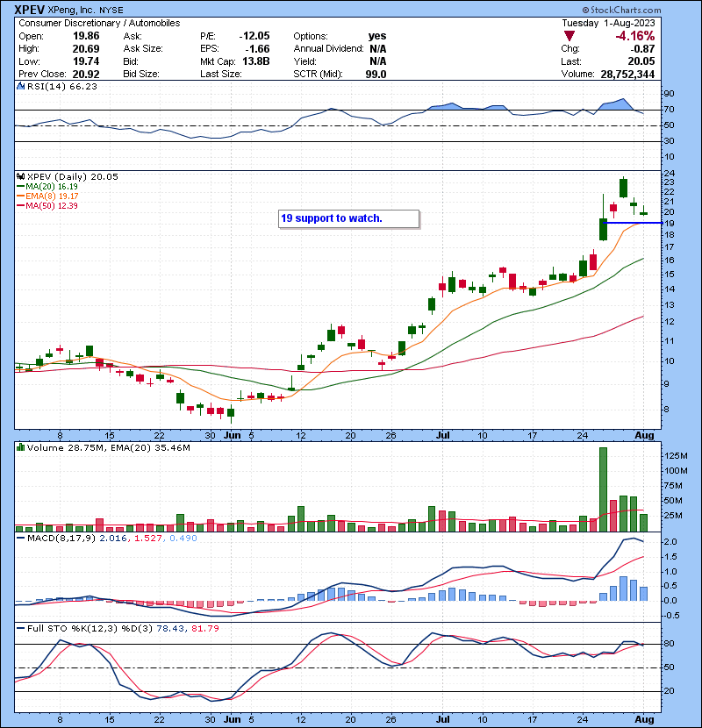The height and width of the screenshot is (728, 702).
Task: Click the Low value 19.74
Action: coord(86,61)
